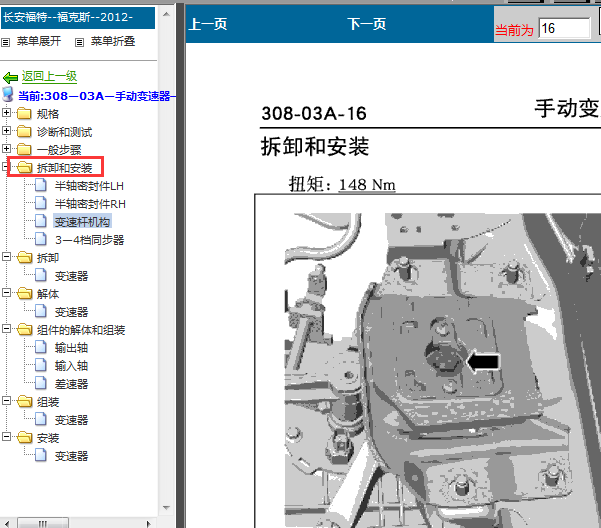The width and height of the screenshot is (601, 528).
Task: Click the document icon for 差速器
Action: point(41,383)
